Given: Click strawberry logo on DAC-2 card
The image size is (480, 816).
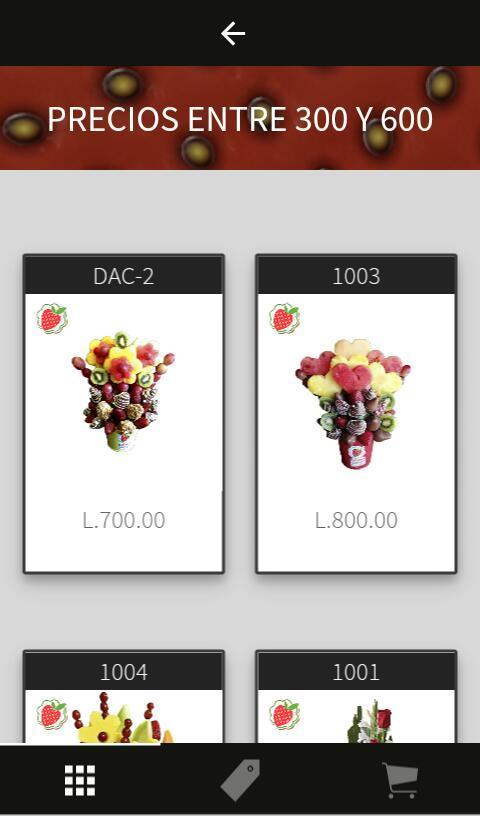Looking at the screenshot, I should pos(52,318).
